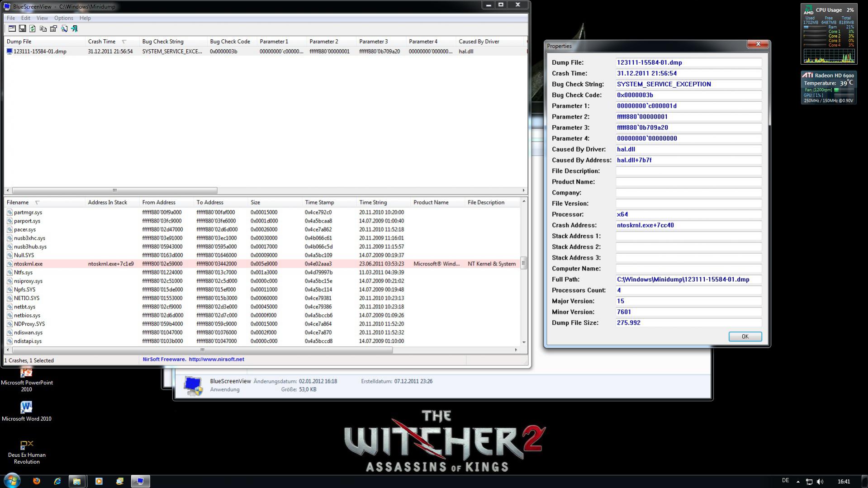Click the Dump File Size field in Properties
Image resolution: width=868 pixels, height=488 pixels.
click(x=688, y=323)
